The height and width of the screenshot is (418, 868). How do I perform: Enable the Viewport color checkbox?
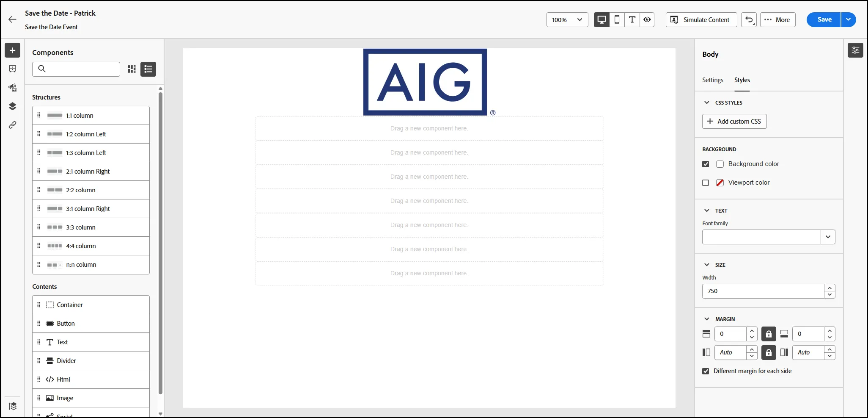706,183
